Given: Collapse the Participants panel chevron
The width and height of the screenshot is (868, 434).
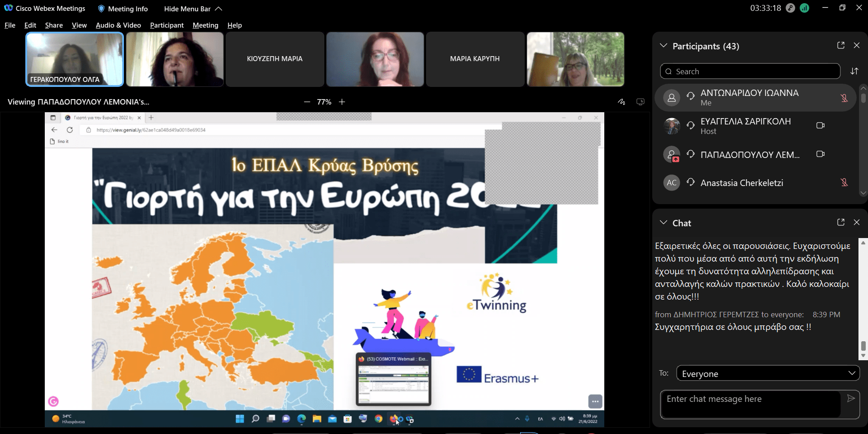Looking at the screenshot, I should tap(664, 46).
